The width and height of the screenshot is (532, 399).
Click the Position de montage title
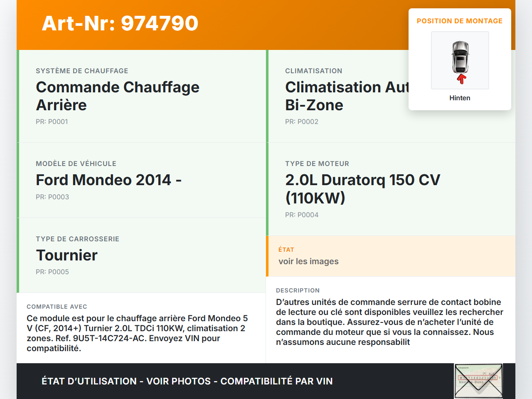point(460,21)
